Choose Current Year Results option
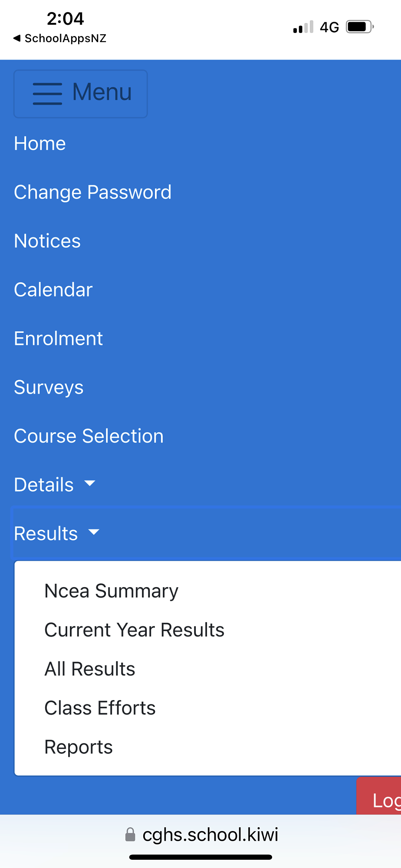This screenshot has height=868, width=401. tap(134, 630)
